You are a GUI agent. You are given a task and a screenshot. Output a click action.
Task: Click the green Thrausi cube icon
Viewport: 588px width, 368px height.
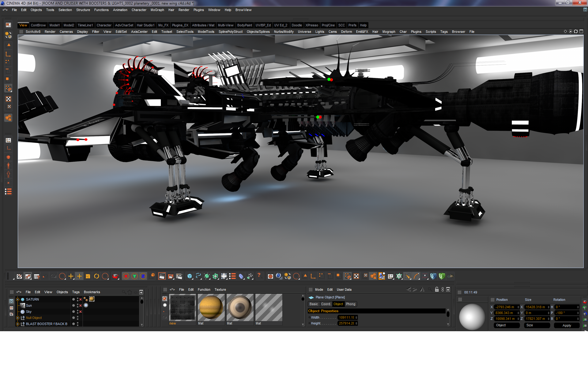tap(442, 276)
